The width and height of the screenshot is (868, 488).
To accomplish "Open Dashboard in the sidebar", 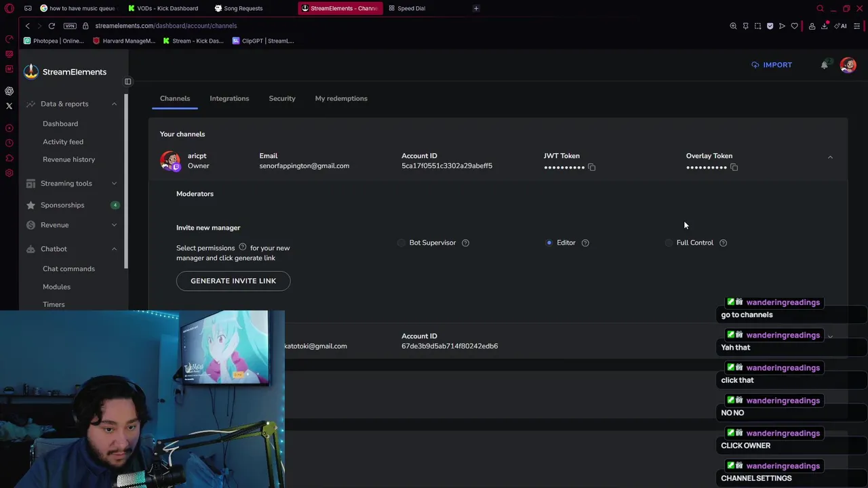I will (60, 123).
